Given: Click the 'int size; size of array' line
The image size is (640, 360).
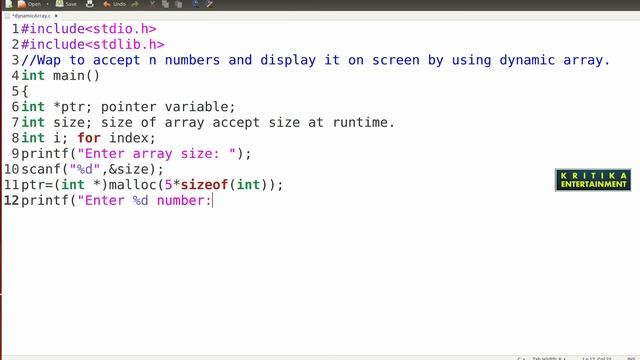Looking at the screenshot, I should [x=208, y=122].
